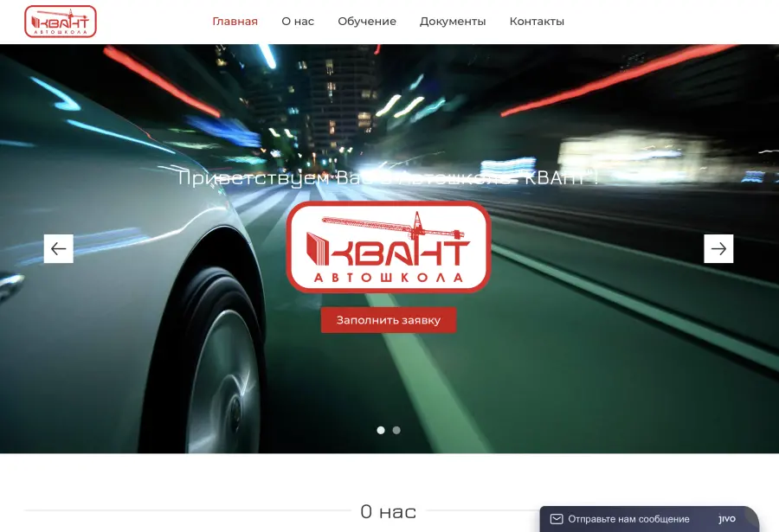The height and width of the screenshot is (532, 779).
Task: Open the О нас navigation item
Action: coord(298,22)
